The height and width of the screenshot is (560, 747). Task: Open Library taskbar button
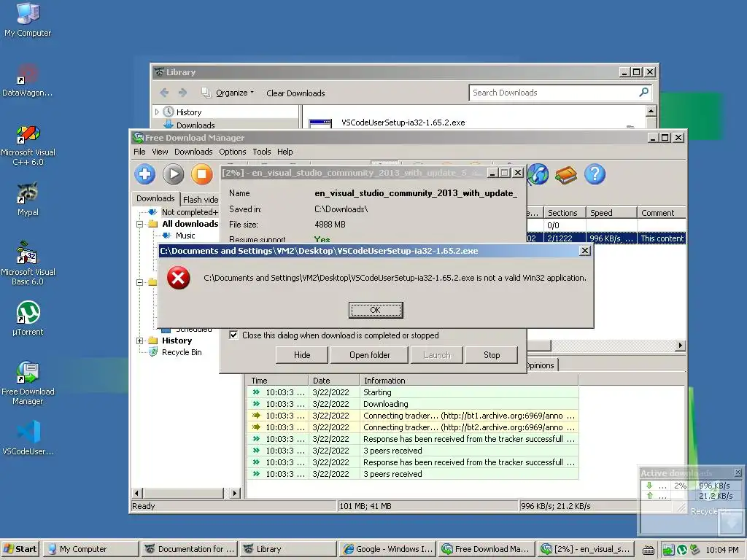287,549
